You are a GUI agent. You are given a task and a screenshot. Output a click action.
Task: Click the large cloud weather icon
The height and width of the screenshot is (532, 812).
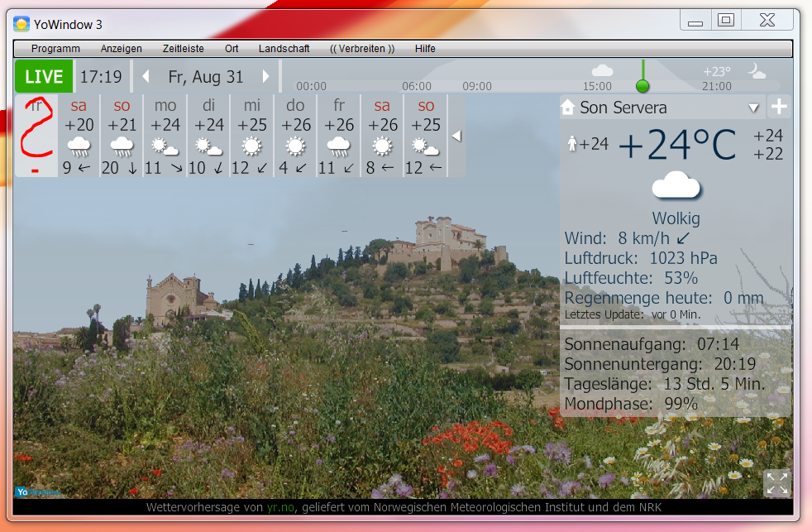676,185
